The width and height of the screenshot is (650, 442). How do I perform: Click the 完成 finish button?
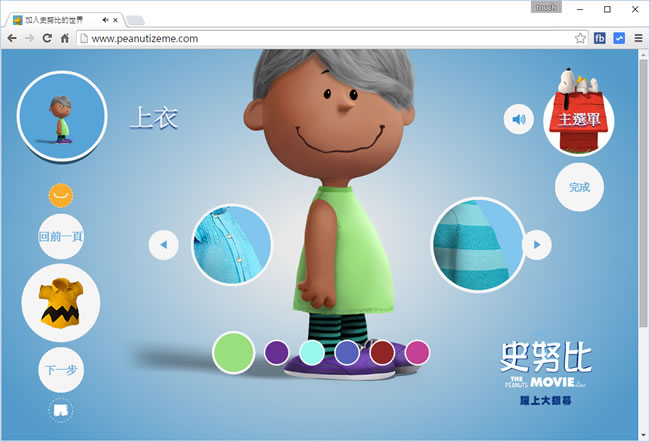579,187
